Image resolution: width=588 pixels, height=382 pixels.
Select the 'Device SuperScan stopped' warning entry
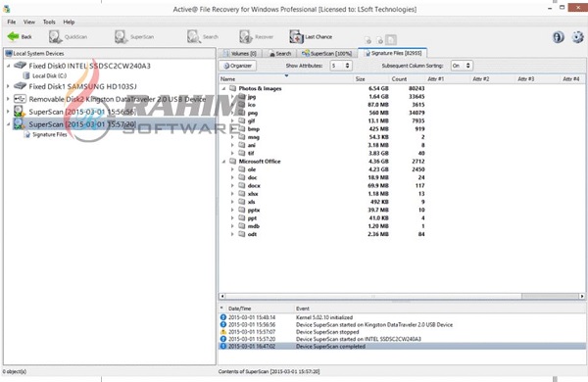click(402, 332)
